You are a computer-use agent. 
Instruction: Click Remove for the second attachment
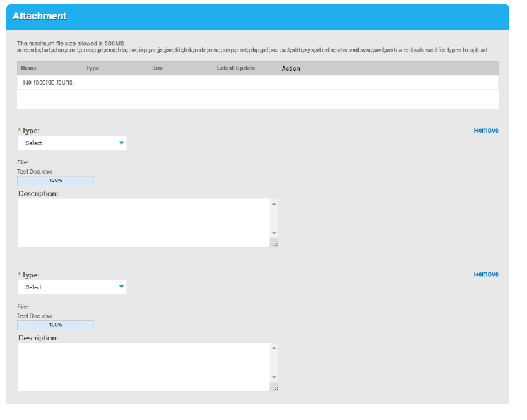pyautogui.click(x=485, y=275)
